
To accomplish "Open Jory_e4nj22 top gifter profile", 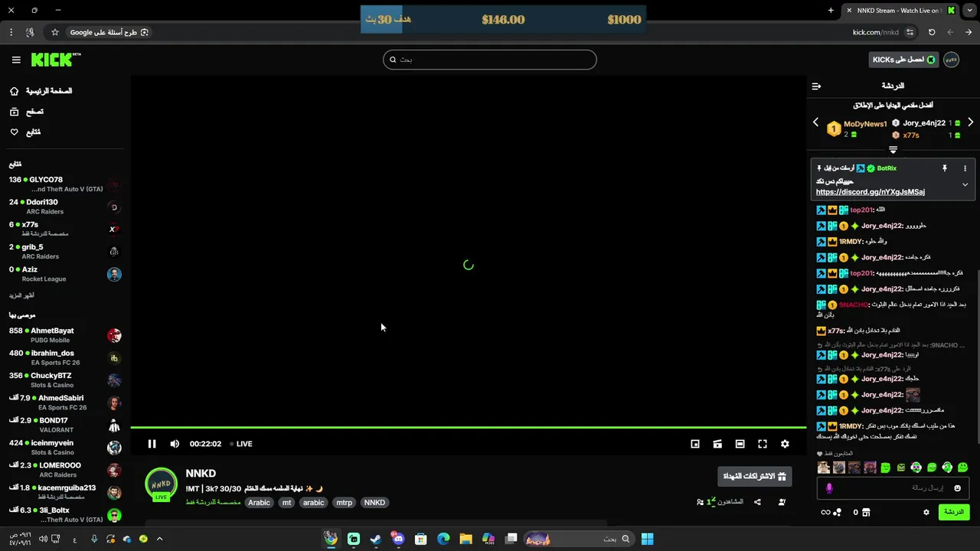I will 924,123.
